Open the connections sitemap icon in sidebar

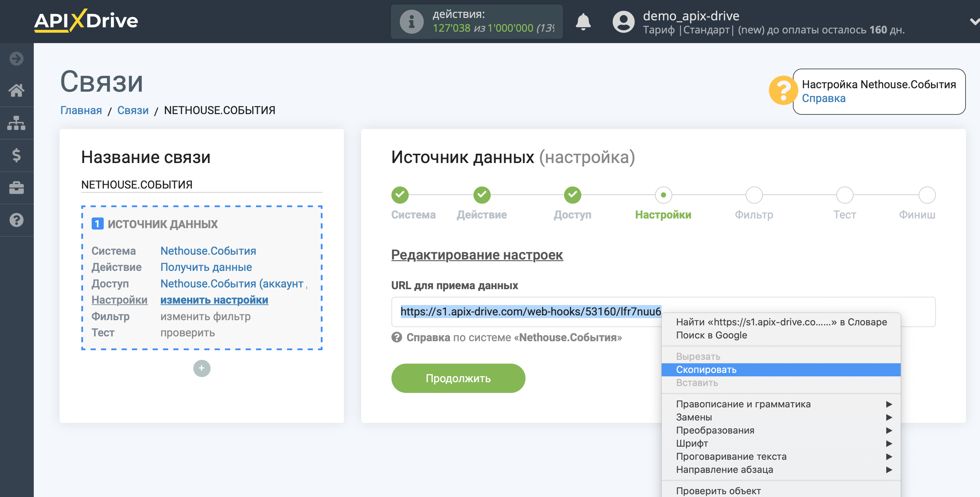[16, 123]
